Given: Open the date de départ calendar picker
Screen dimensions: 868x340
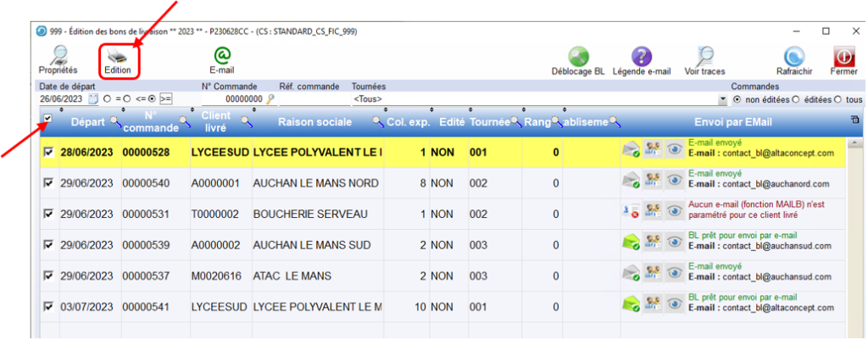Looking at the screenshot, I should click(94, 99).
